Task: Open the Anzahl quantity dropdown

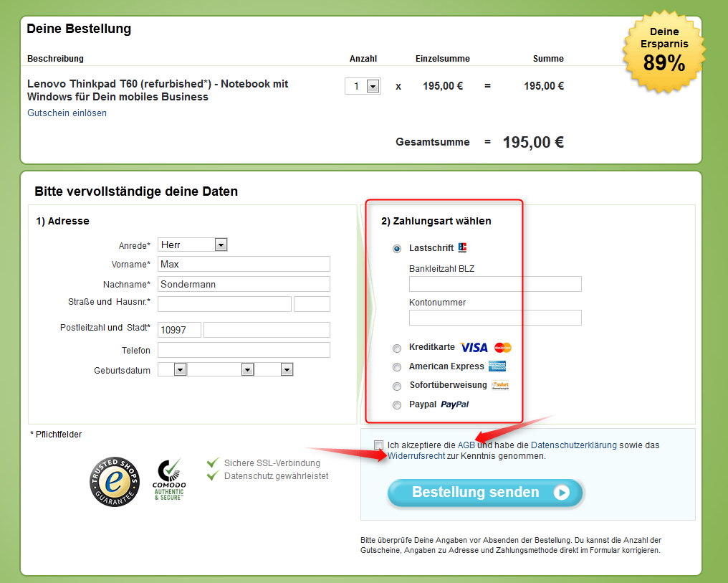Action: 371,85
